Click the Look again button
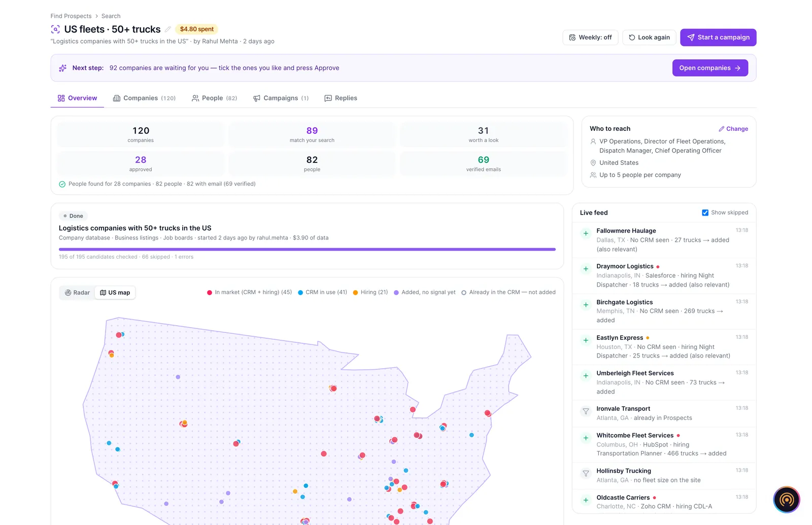The image size is (812, 525). [x=649, y=38]
